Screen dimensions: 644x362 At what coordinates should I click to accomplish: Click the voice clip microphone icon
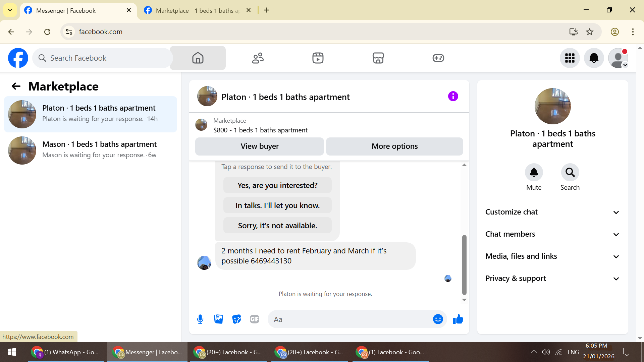click(x=200, y=319)
